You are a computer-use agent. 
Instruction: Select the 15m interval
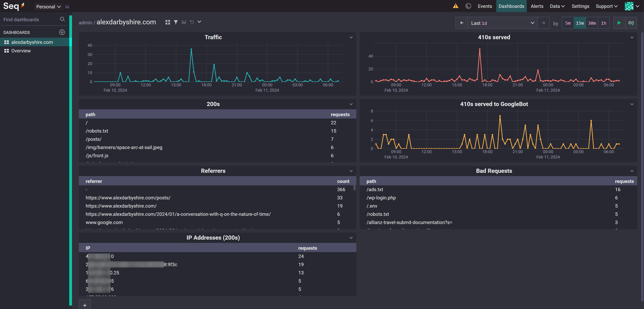coord(580,23)
